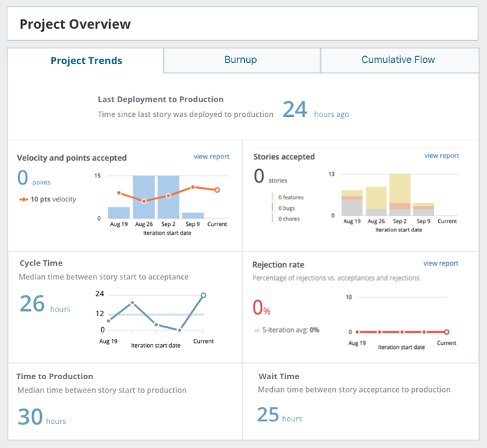Click the Sep 2 stacked bar in Stories accepted
Image resolution: width=487 pixels, height=448 pixels.
pos(399,195)
